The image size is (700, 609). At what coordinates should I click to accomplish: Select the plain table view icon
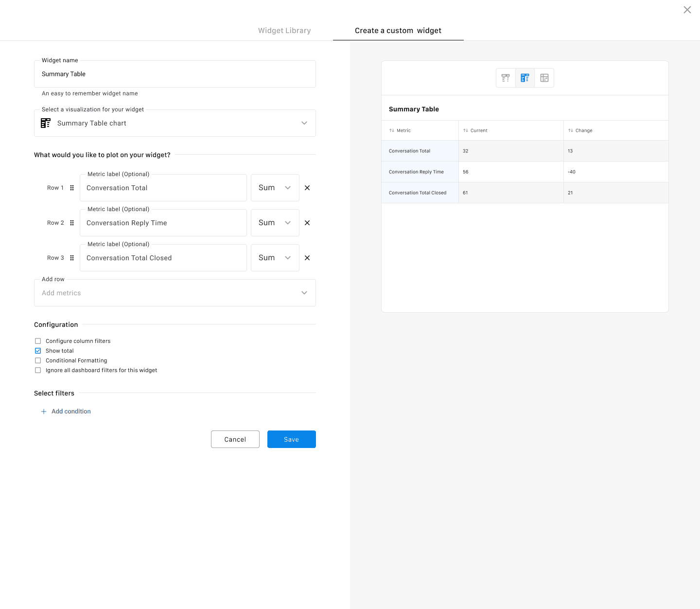[506, 78]
